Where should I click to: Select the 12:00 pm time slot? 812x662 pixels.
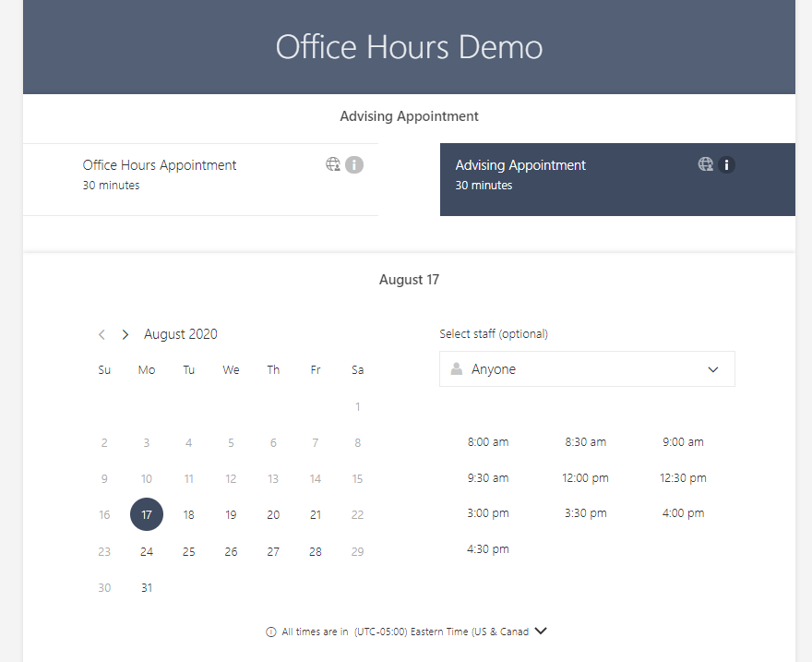pos(585,477)
